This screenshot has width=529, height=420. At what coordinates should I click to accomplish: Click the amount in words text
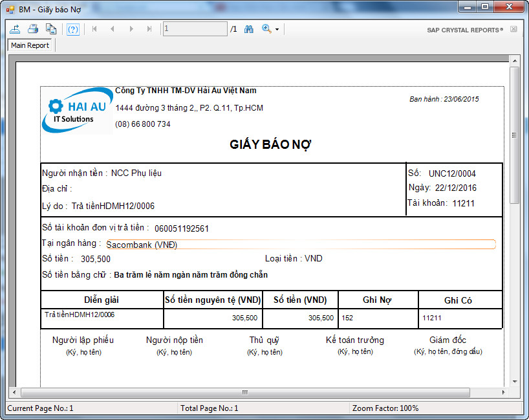pos(191,275)
